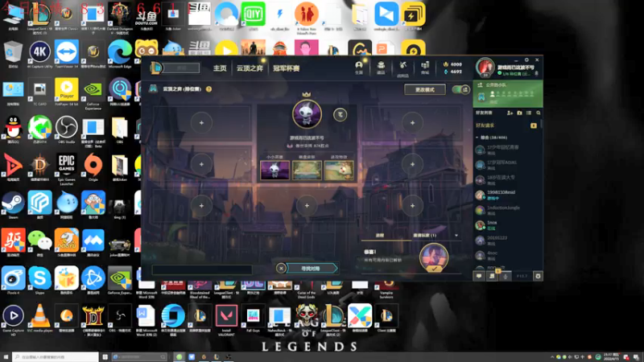Viewport: 644px width, 362px height.
Task: Open the OBS Studio desktop icon
Action: point(67,130)
